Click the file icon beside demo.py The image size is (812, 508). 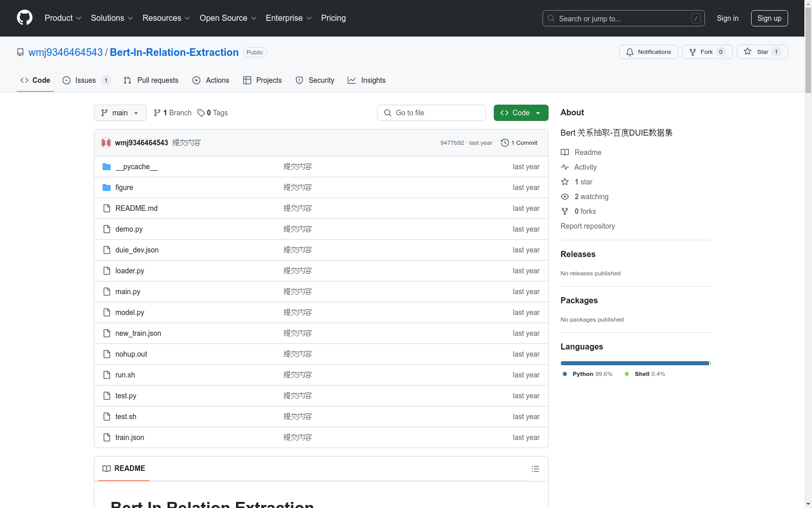click(x=107, y=229)
